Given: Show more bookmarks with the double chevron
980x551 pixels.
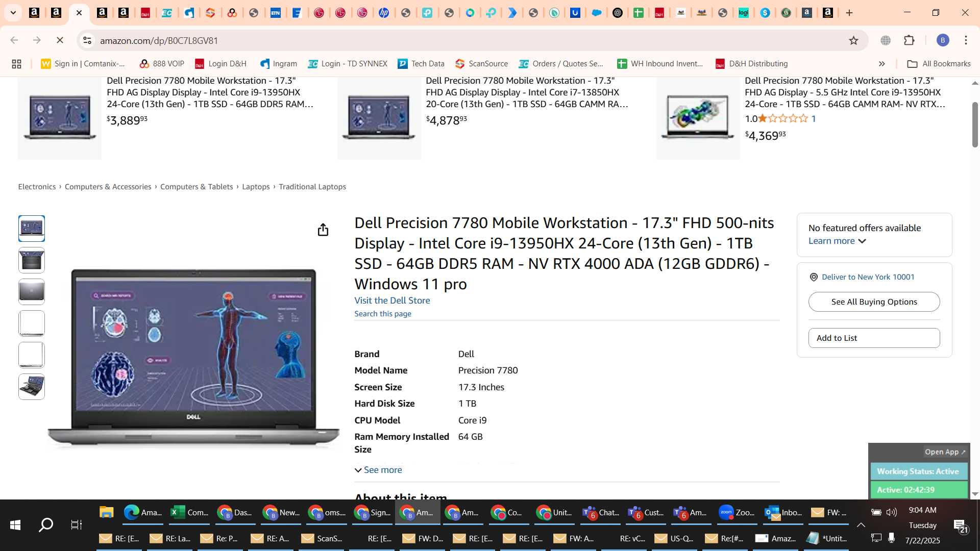Looking at the screenshot, I should point(881,64).
